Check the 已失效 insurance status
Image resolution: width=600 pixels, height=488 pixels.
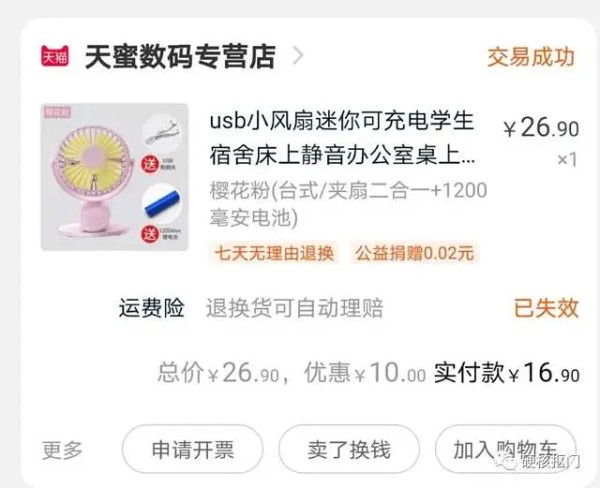[x=546, y=308]
